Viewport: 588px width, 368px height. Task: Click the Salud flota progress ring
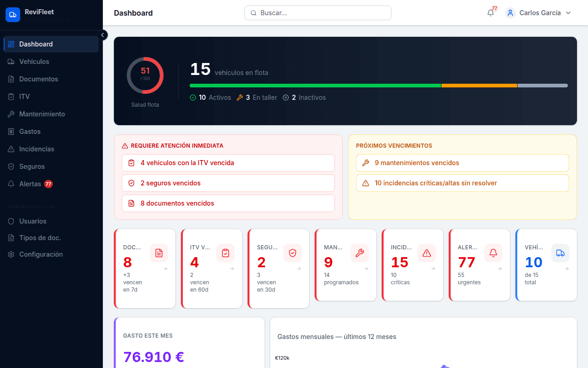145,75
